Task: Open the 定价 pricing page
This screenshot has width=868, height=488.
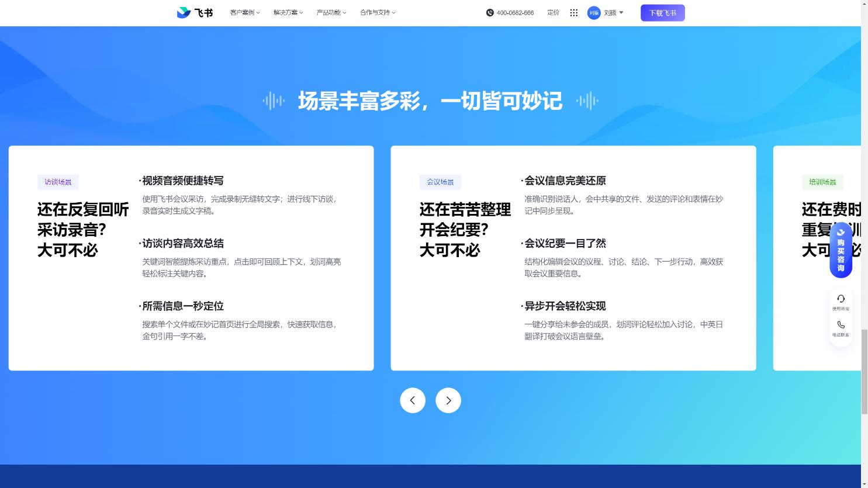Action: tap(553, 13)
